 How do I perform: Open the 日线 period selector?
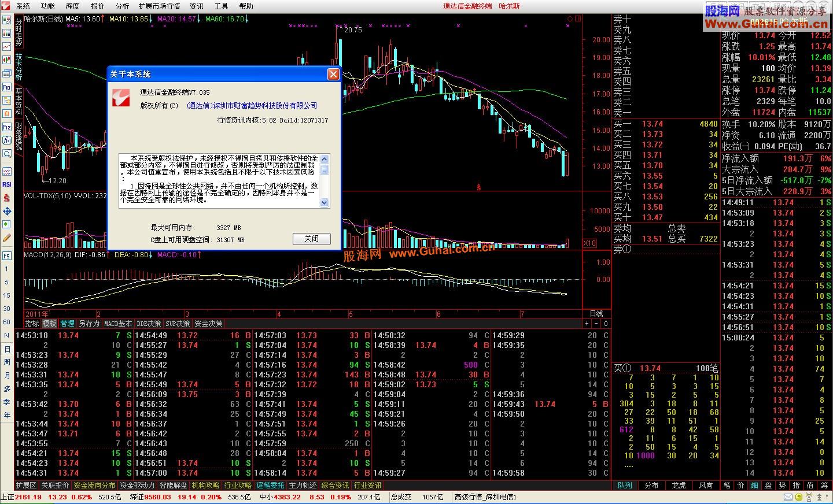(x=596, y=314)
